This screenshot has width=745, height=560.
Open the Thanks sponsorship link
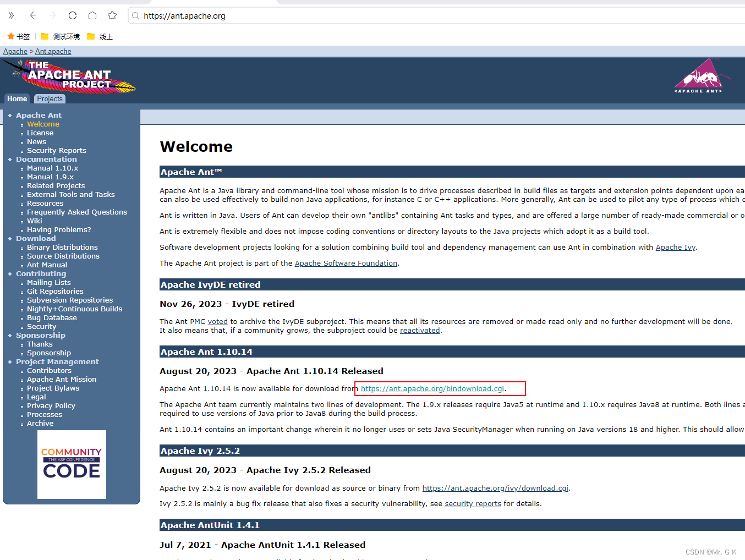point(40,344)
